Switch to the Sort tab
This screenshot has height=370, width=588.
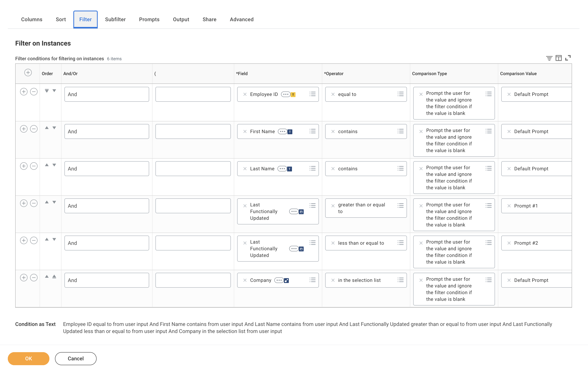coord(61,19)
